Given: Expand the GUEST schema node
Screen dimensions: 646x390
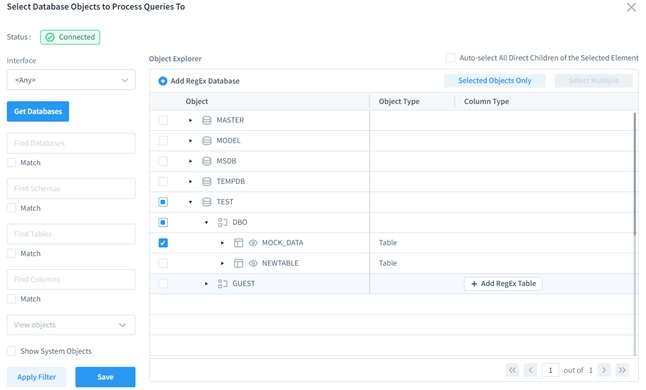Looking at the screenshot, I should point(206,284).
